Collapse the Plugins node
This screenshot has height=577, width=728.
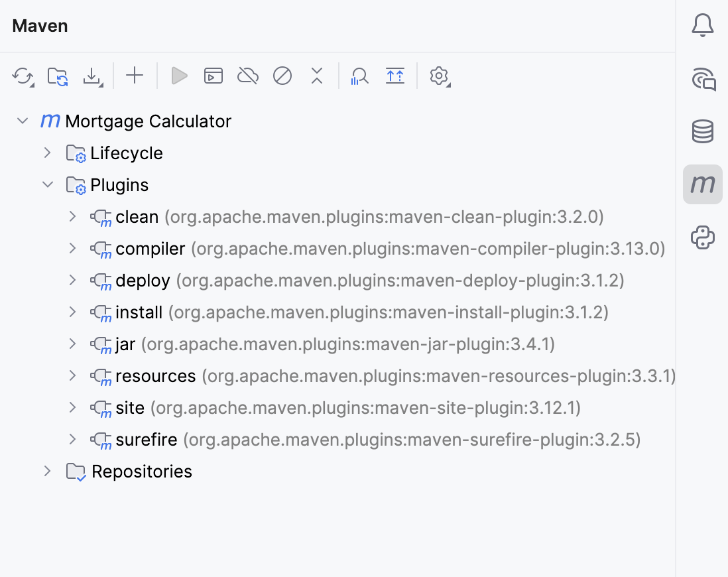[x=47, y=184]
